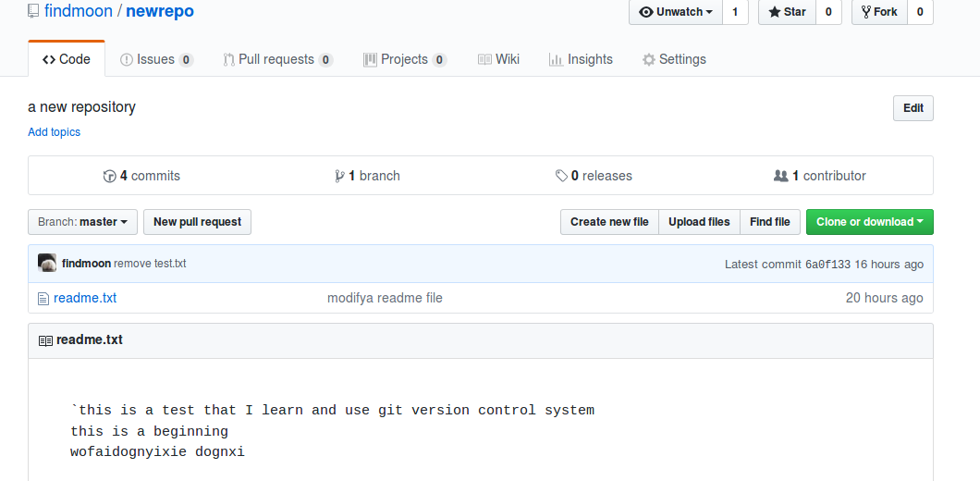The width and height of the screenshot is (980, 481).
Task: Toggle the Unwatch notification dropdown
Action: tap(676, 12)
